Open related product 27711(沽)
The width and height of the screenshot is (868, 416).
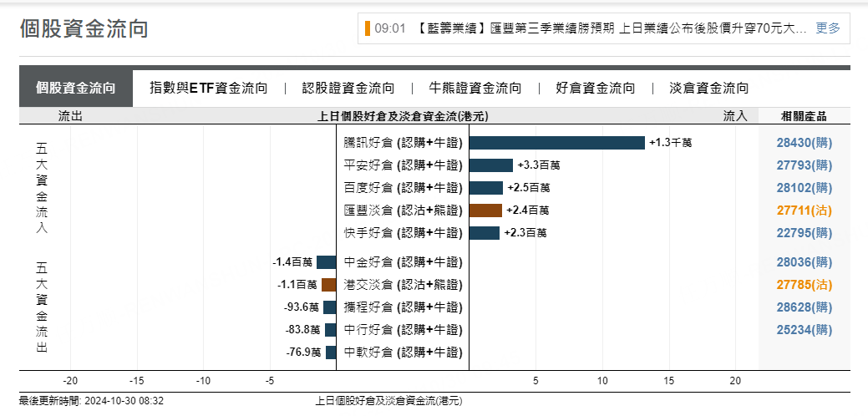(x=805, y=211)
